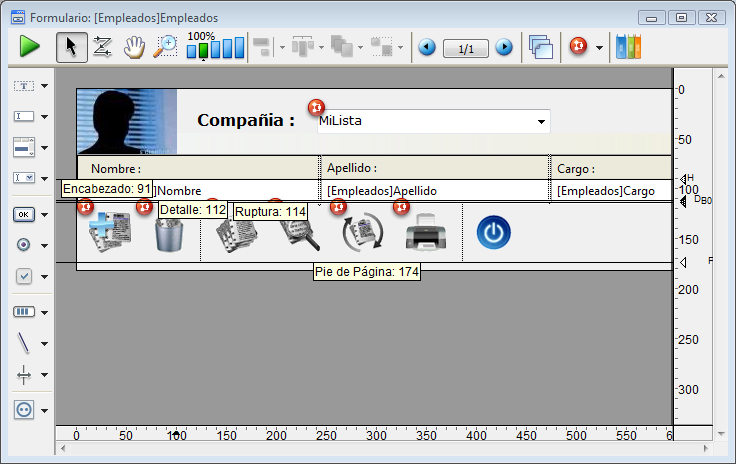Open the MiLista combo box dropdown
Image resolution: width=736 pixels, height=464 pixels.
click(x=542, y=121)
